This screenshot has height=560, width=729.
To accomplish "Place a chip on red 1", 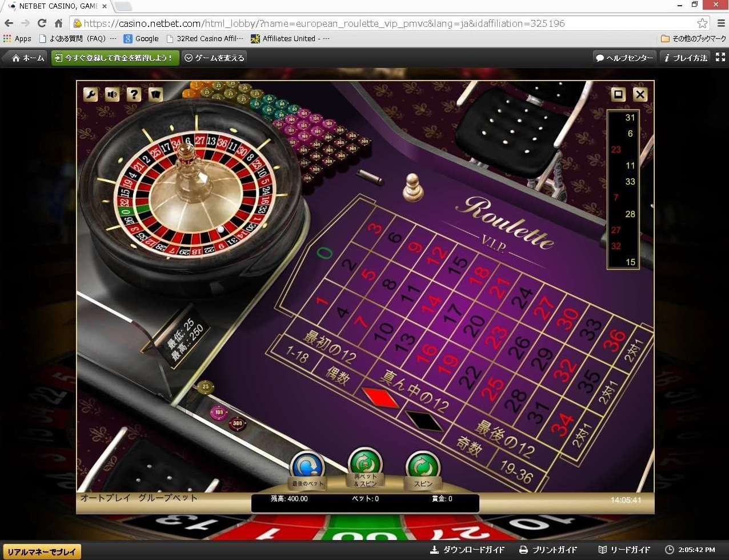I will 323,300.
